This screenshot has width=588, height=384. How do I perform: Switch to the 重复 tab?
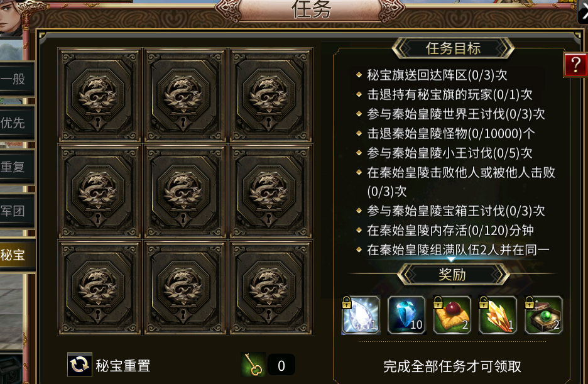pos(17,167)
